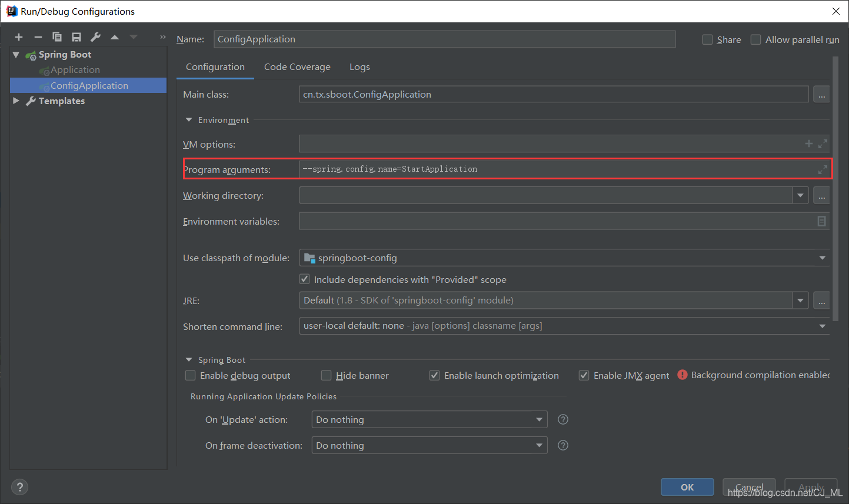Open JRE dropdown arrow
Screen dimensions: 849x504
point(800,301)
